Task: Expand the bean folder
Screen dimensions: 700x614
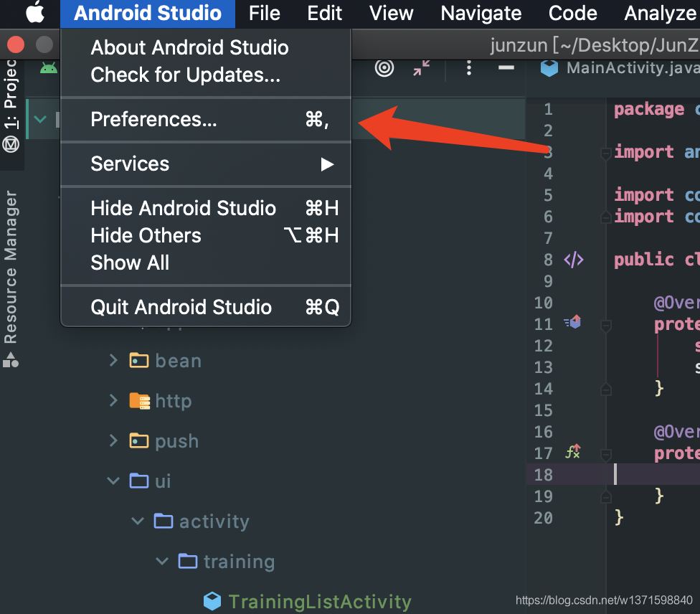Action: (113, 361)
